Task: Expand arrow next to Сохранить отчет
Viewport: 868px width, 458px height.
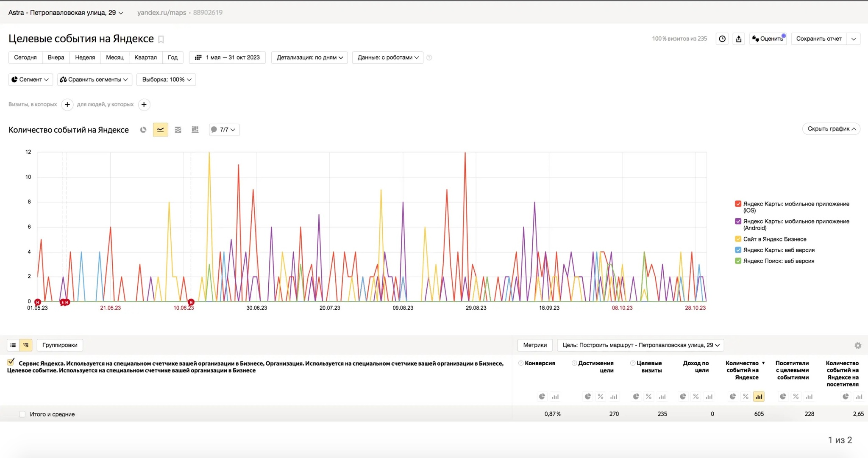Action: [x=854, y=39]
